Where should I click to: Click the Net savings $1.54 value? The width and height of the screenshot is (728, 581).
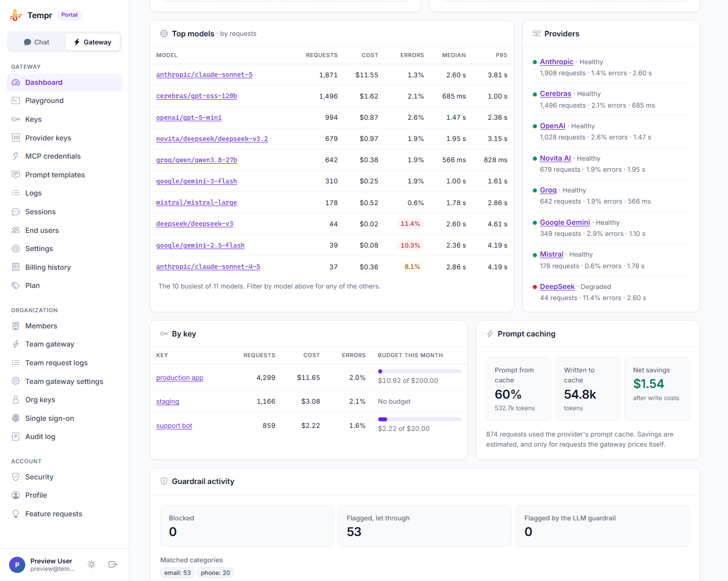(649, 384)
